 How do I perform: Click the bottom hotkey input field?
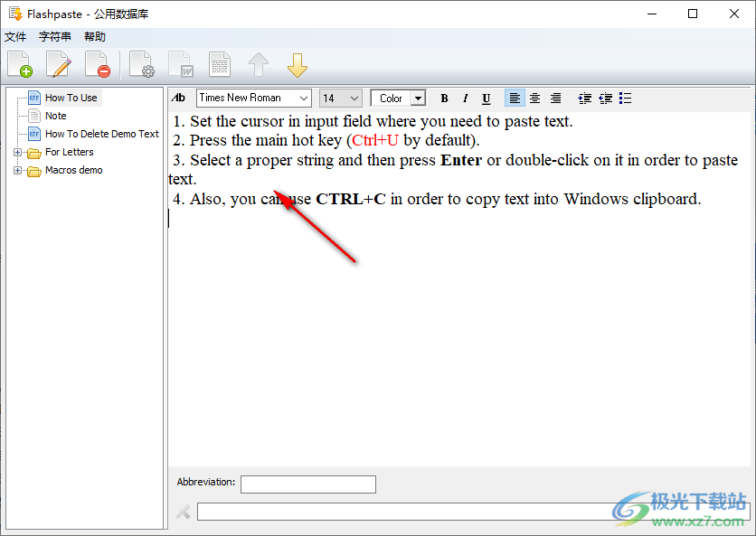pos(474,512)
